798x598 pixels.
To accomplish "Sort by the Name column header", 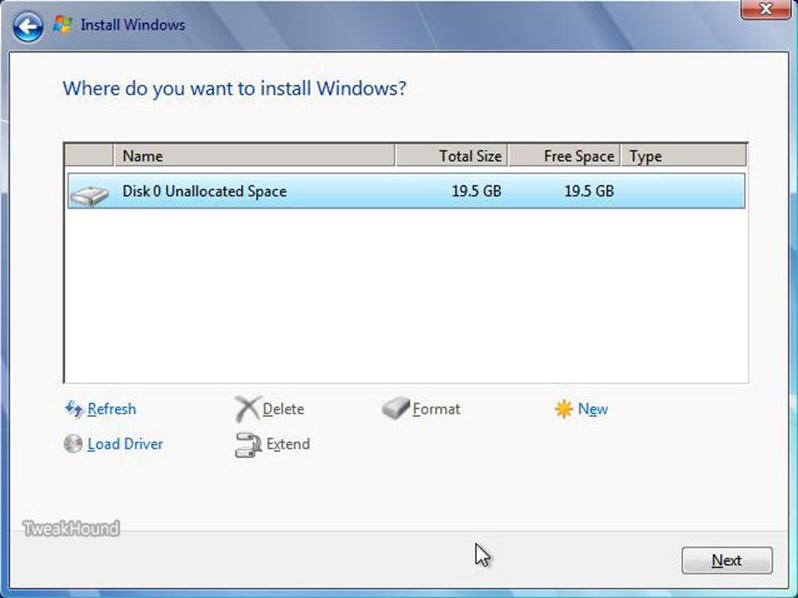I will 254,156.
